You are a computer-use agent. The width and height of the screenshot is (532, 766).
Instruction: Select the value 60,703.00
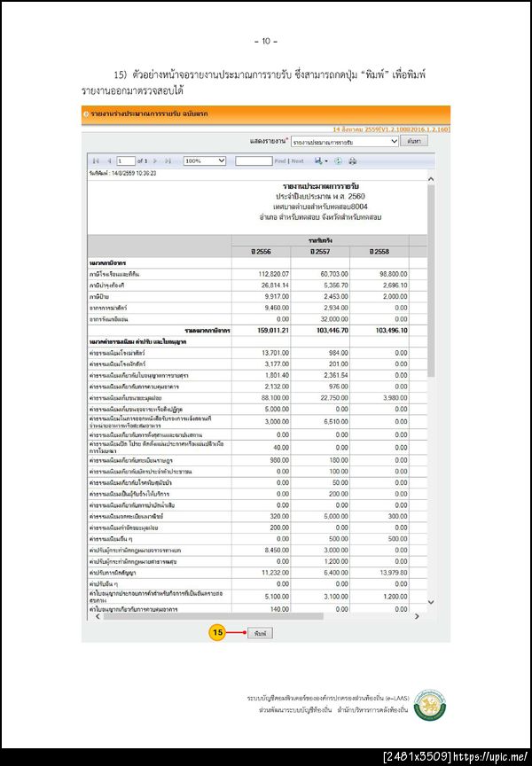point(334,275)
